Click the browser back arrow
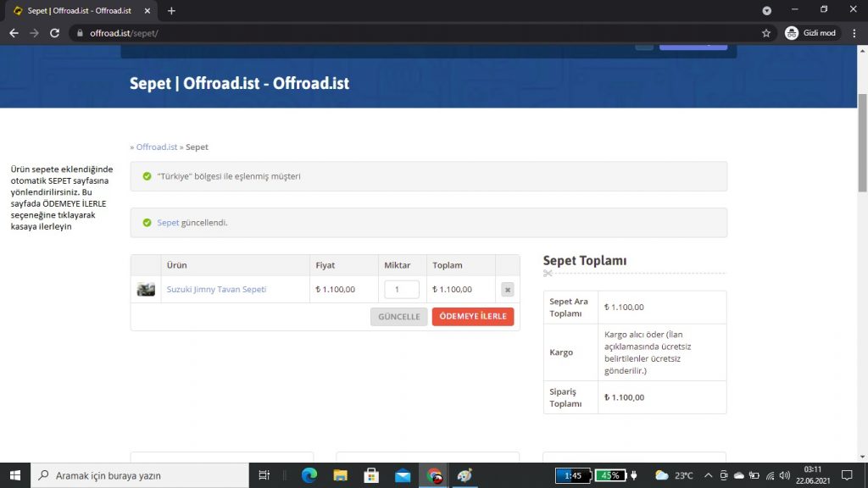This screenshot has width=868, height=488. (x=14, y=33)
